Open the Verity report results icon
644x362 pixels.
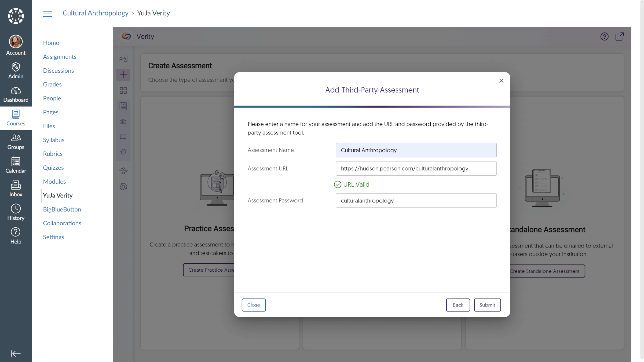123,106
